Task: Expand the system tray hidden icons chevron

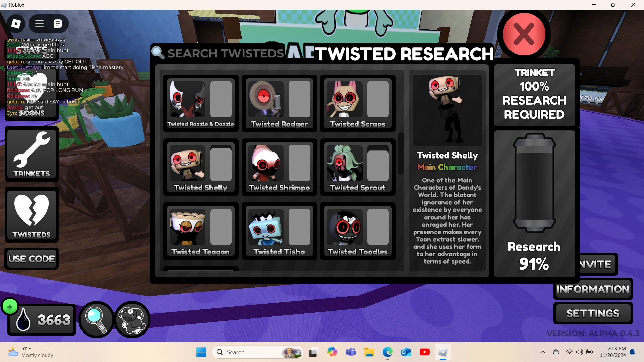Action: [542, 352]
